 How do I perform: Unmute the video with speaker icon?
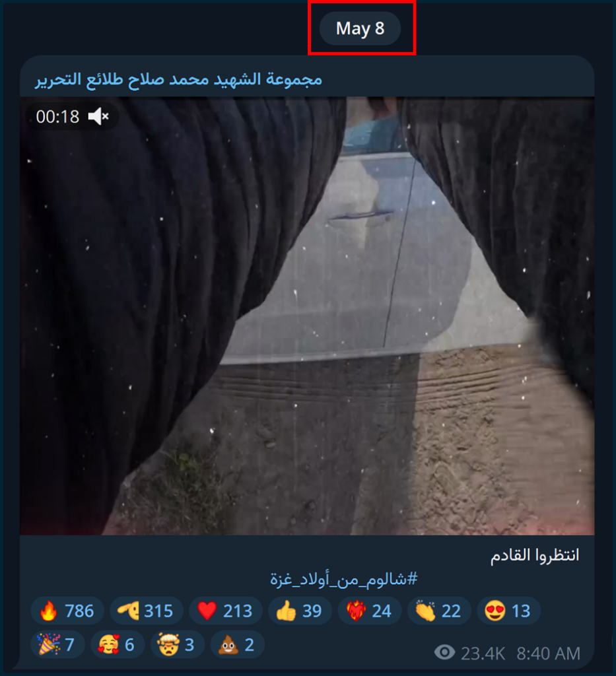click(x=99, y=116)
